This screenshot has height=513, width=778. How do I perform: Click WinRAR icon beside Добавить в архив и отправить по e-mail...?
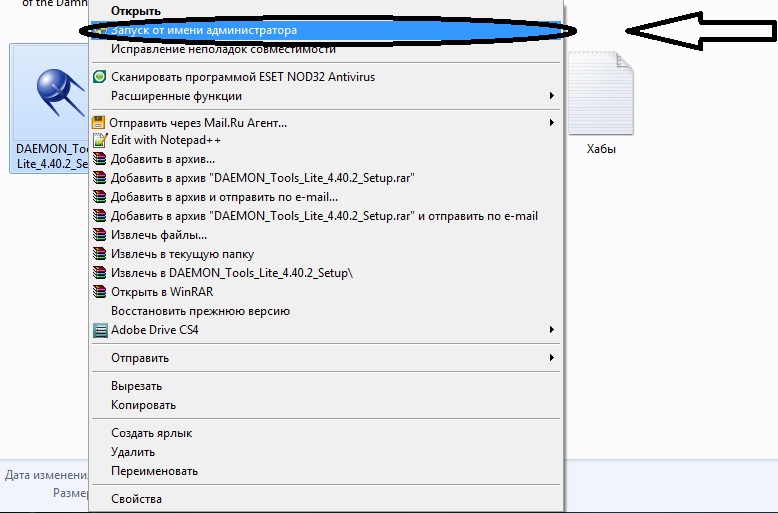[100, 196]
